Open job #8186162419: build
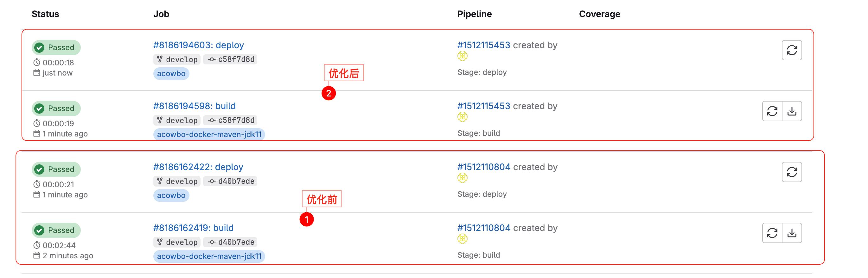Screen dimensions: 868x278 (x=194, y=228)
